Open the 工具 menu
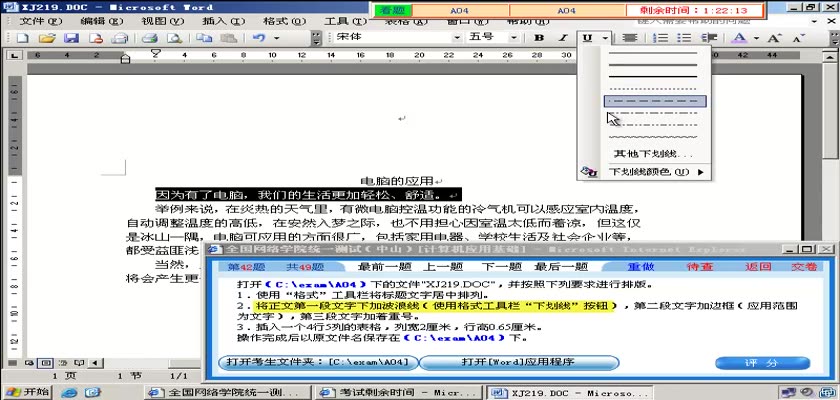The height and width of the screenshot is (400, 840). click(345, 21)
